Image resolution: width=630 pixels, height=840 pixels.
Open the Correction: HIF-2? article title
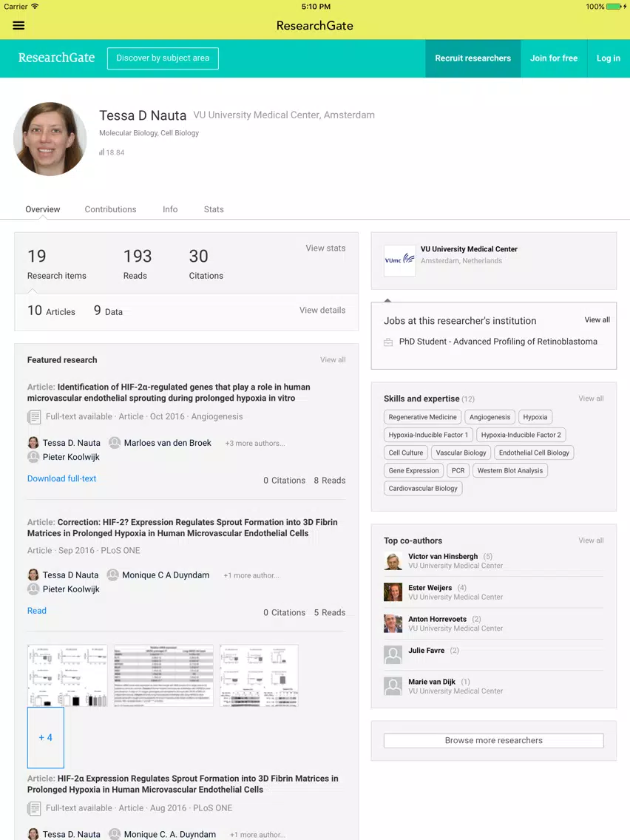click(x=183, y=528)
